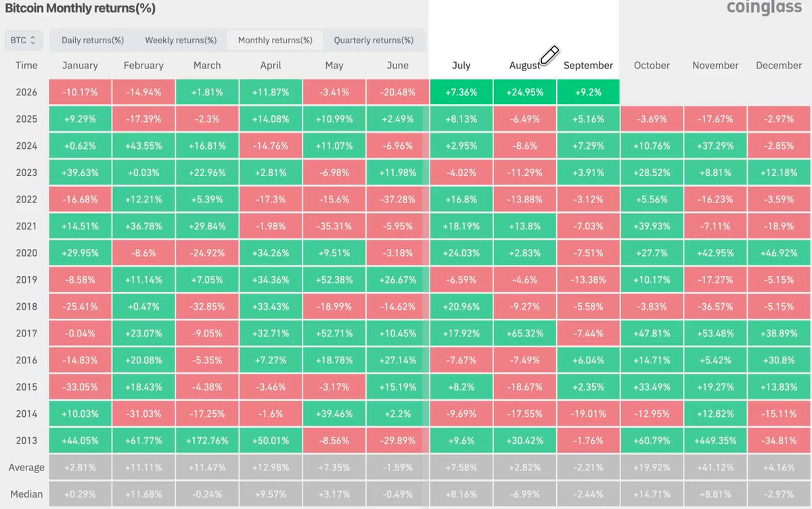The width and height of the screenshot is (812, 509).
Task: Click the September column header
Action: pyautogui.click(x=588, y=66)
